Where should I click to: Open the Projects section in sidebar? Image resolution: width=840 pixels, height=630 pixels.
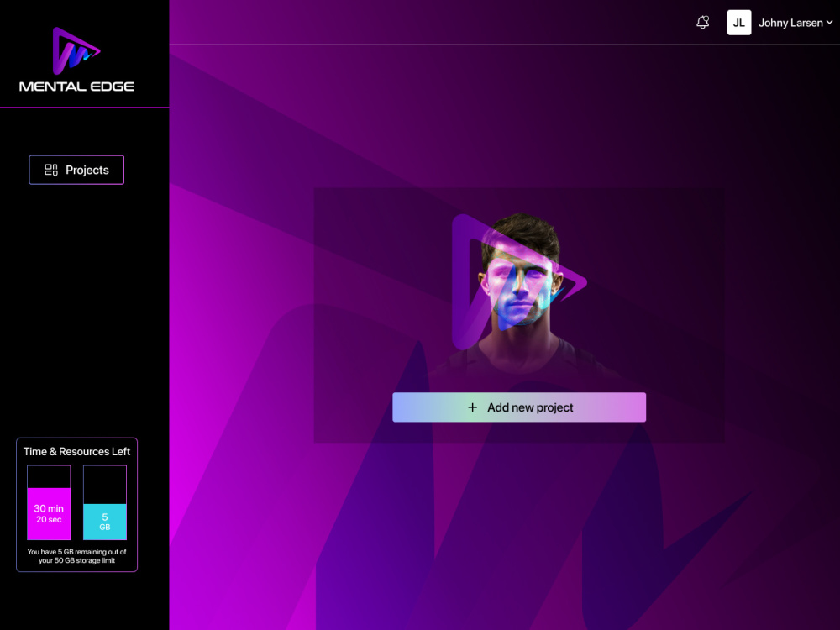[x=76, y=170]
